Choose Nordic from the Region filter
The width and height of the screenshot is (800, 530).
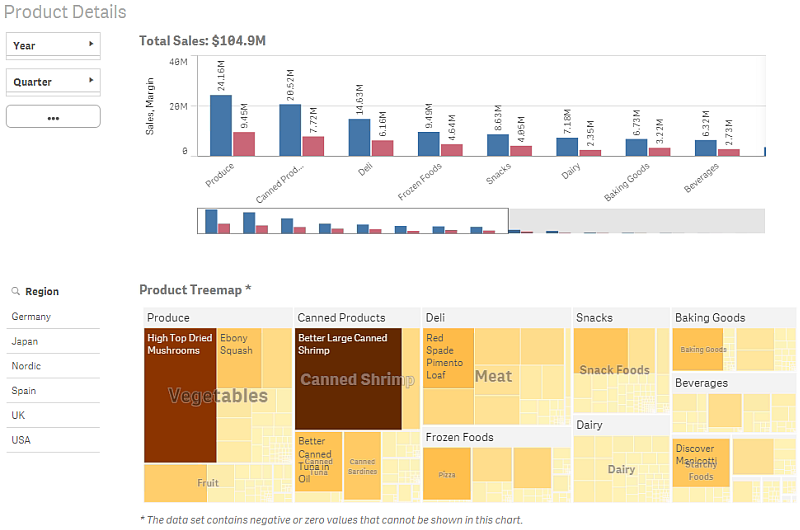click(27, 366)
